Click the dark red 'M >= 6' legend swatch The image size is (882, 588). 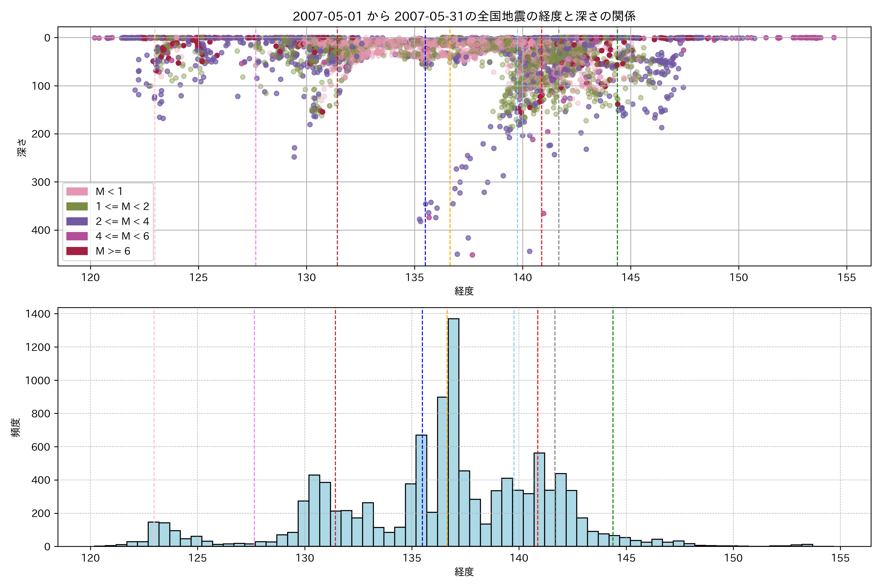pyautogui.click(x=77, y=251)
